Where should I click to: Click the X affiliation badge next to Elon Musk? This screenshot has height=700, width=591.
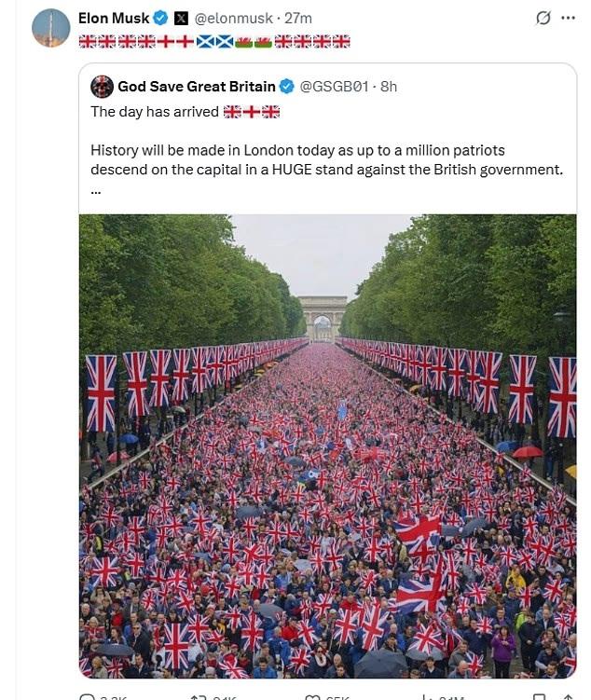(181, 18)
